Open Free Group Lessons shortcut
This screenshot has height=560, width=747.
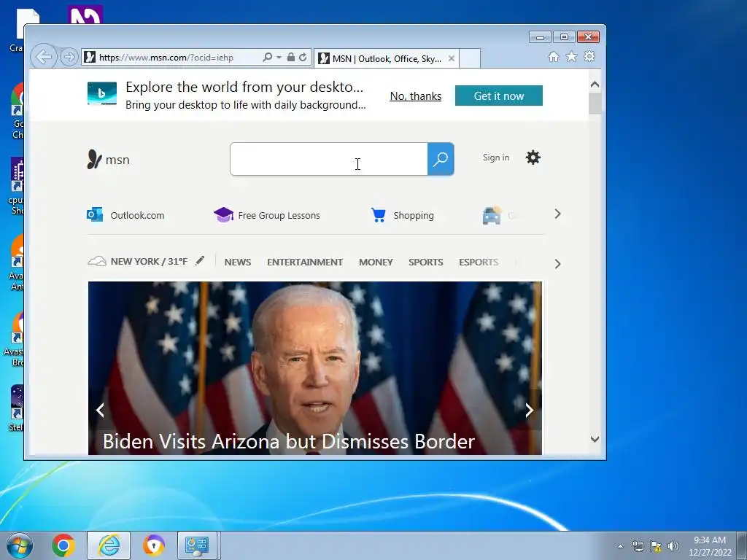pyautogui.click(x=267, y=215)
